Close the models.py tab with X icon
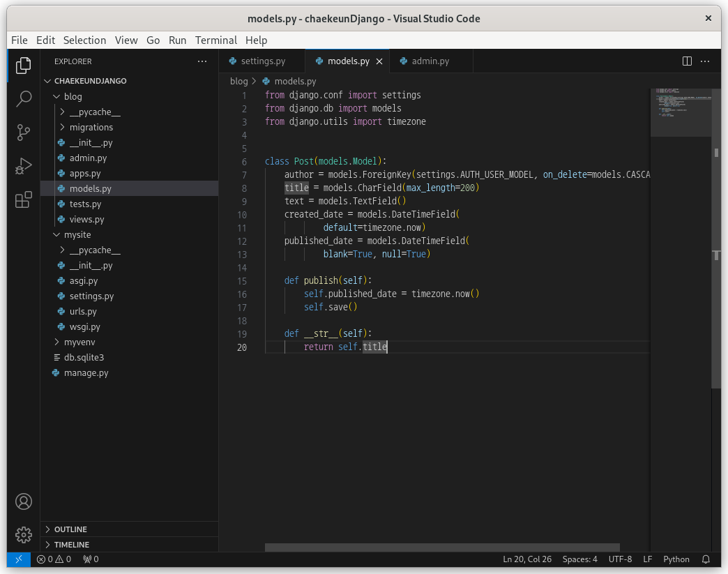Viewport: 728px width, 574px height. point(379,61)
